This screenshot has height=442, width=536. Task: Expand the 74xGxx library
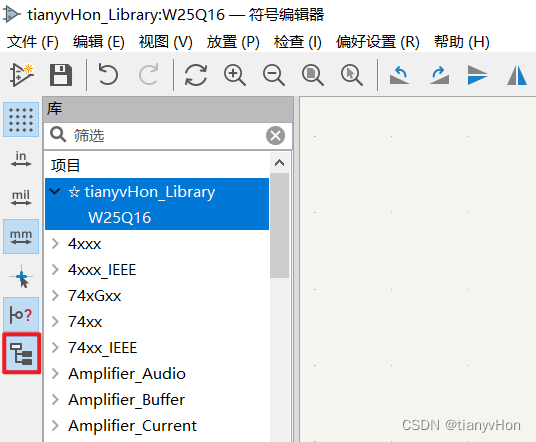pos(55,296)
